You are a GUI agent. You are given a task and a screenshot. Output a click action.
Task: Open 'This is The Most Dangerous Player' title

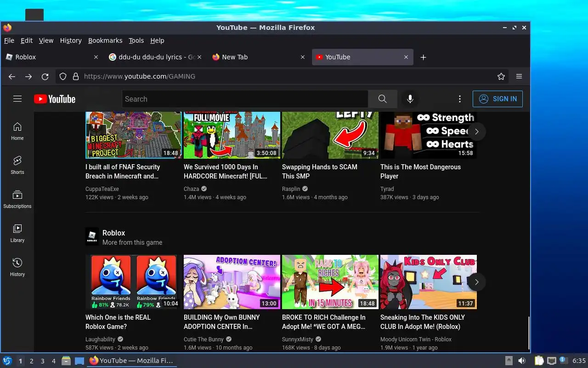(420, 172)
